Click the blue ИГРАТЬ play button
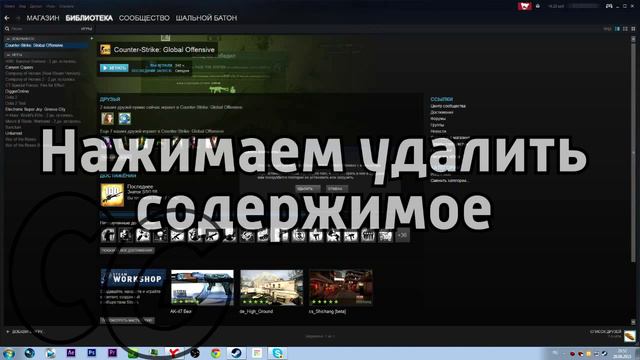 point(114,68)
